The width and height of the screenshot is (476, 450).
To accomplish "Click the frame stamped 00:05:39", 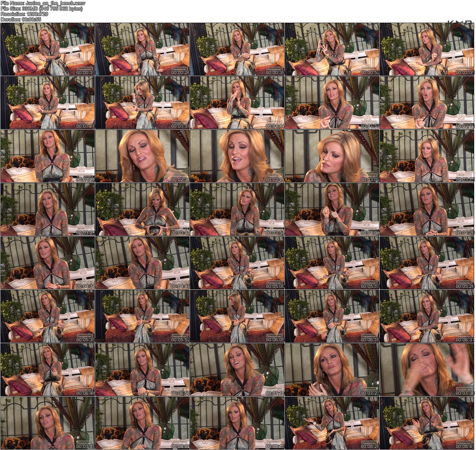I will click(x=48, y=316).
